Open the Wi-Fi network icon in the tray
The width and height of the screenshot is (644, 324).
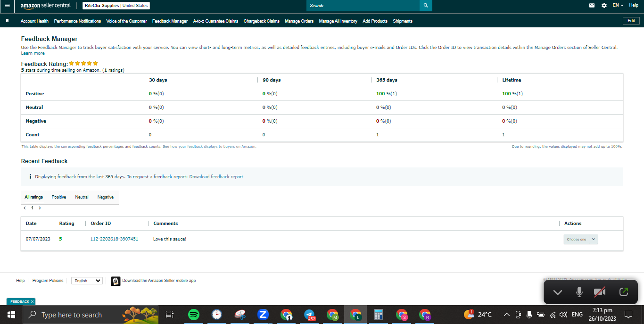pos(553,315)
